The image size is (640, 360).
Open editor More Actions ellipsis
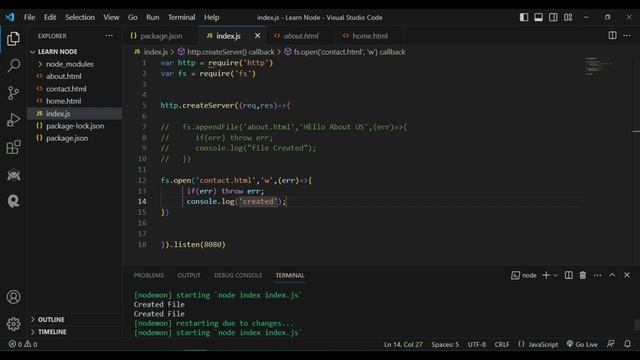pos(627,36)
